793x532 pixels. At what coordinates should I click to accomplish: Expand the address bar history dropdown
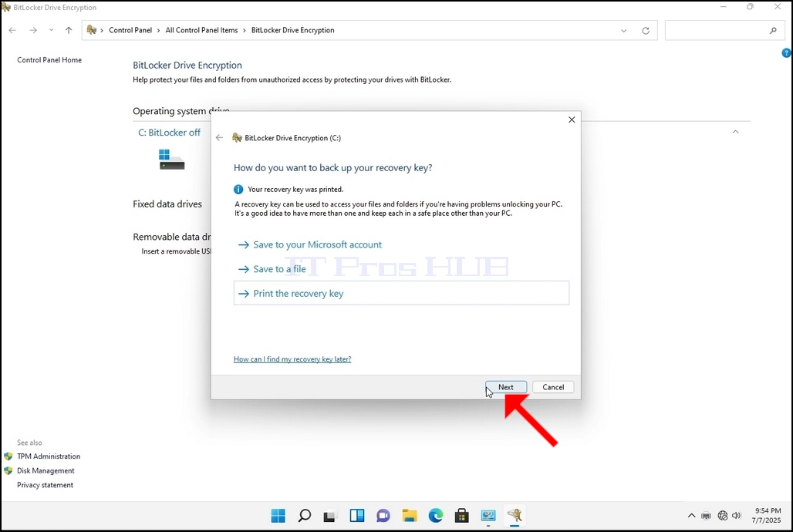pyautogui.click(x=623, y=31)
